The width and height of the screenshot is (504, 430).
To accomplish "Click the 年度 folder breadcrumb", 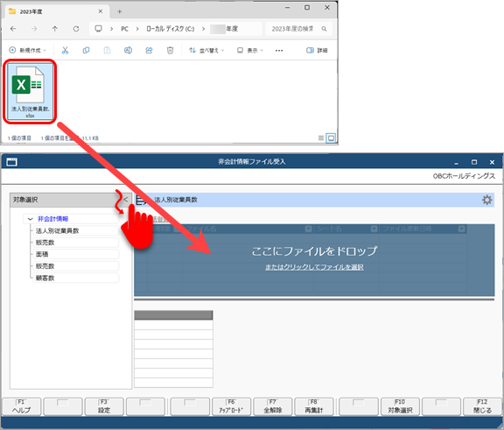I will [224, 29].
